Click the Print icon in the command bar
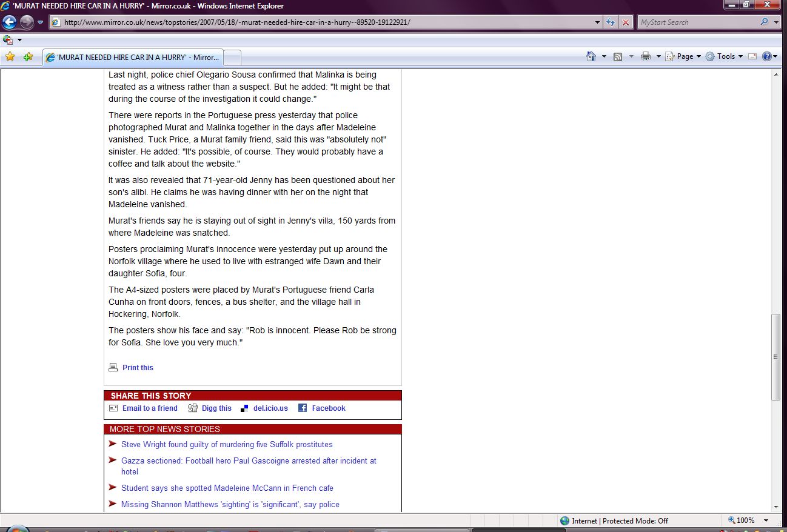 [x=646, y=56]
